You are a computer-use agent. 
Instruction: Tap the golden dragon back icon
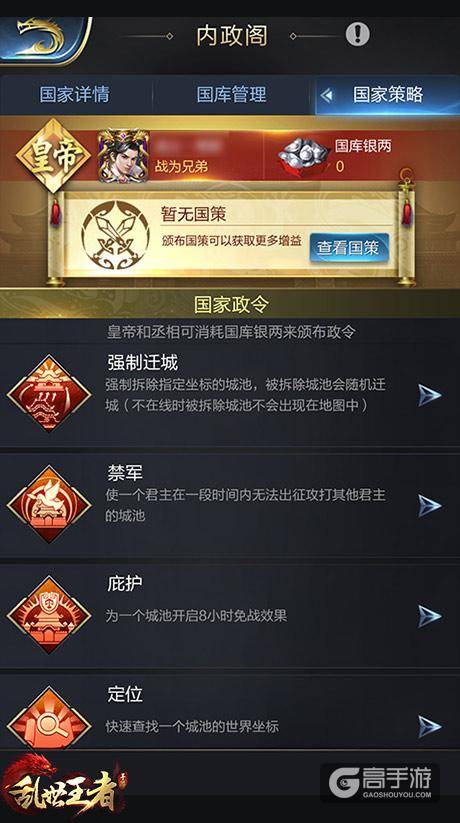[x=42, y=38]
